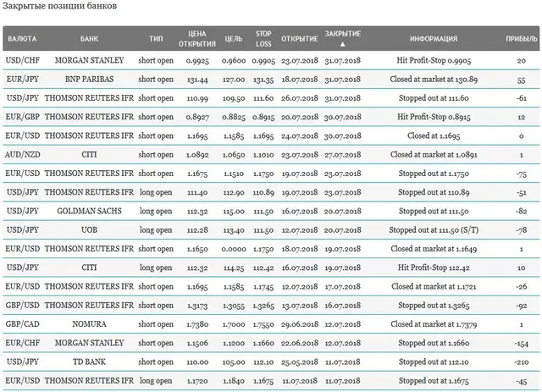Click the profit value -61
The image size is (542, 392).
tap(522, 98)
